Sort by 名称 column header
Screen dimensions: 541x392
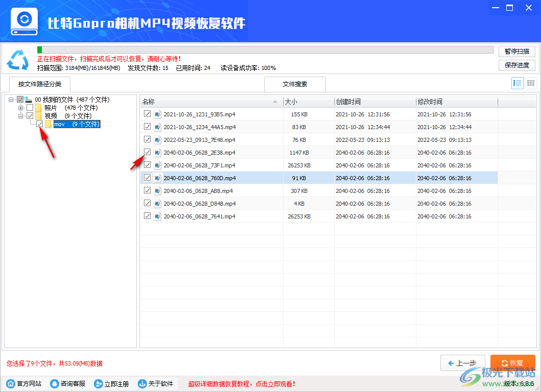click(x=211, y=102)
